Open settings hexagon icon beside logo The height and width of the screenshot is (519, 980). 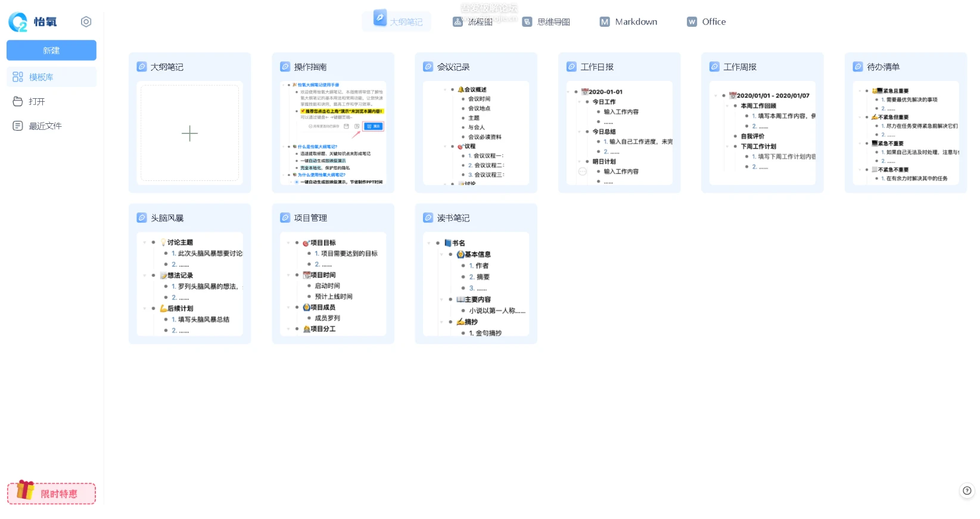tap(86, 21)
